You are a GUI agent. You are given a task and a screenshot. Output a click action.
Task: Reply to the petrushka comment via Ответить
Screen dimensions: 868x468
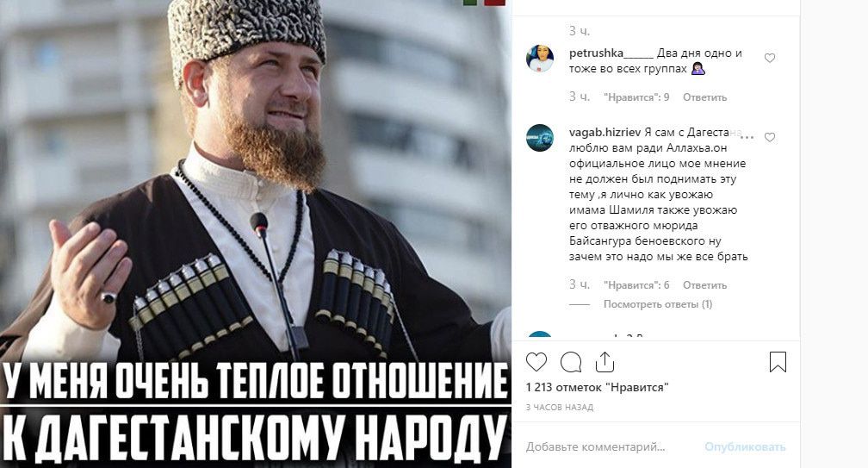tap(704, 97)
